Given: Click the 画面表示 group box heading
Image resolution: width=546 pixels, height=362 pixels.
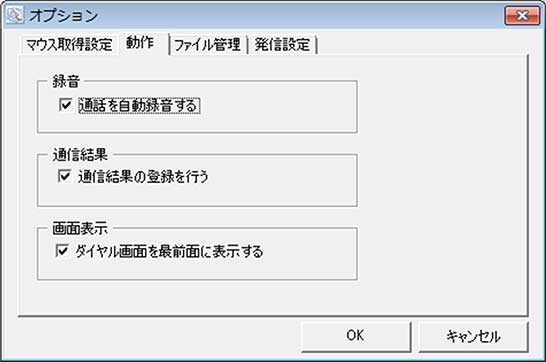Looking at the screenshot, I should click(80, 229).
